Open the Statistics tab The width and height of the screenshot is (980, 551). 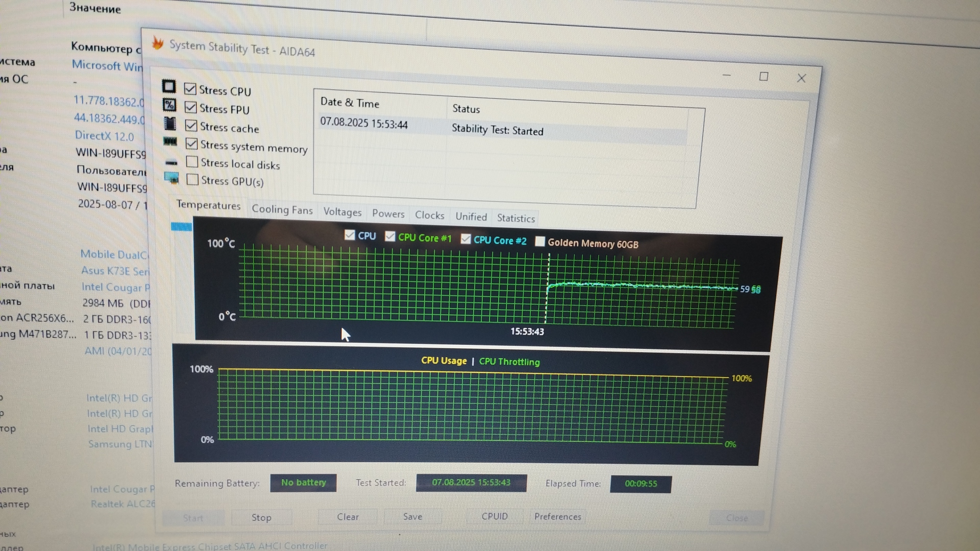pyautogui.click(x=516, y=218)
